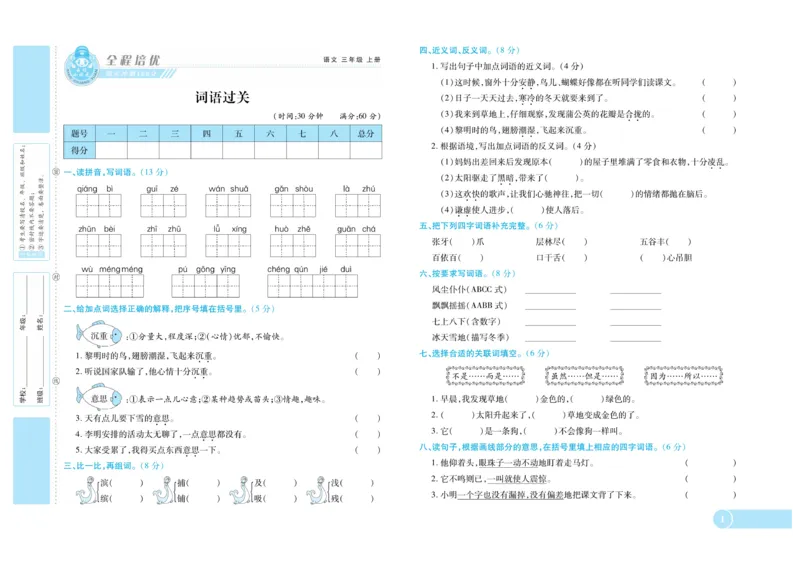
Task: Click the seal icon beside 浅 and 残
Action: click(x=318, y=490)
